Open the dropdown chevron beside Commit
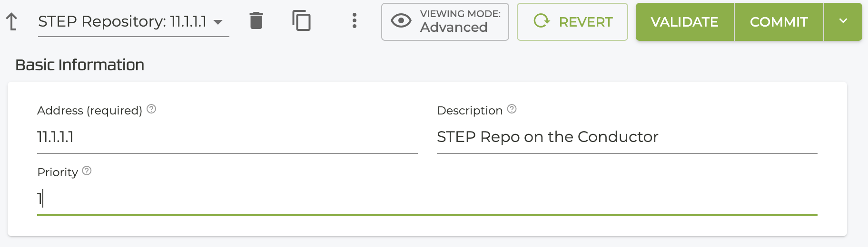Viewport: 868px width, 247px height. pos(843,21)
